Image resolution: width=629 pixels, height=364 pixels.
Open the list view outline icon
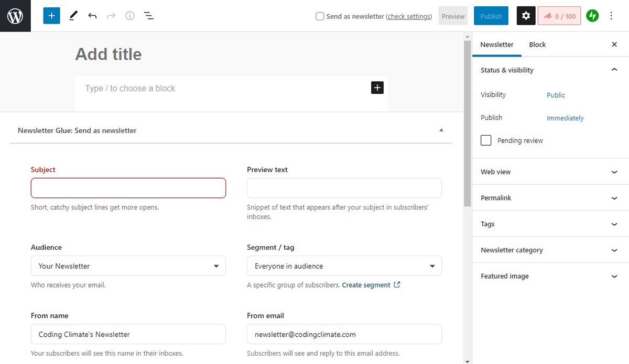point(149,16)
